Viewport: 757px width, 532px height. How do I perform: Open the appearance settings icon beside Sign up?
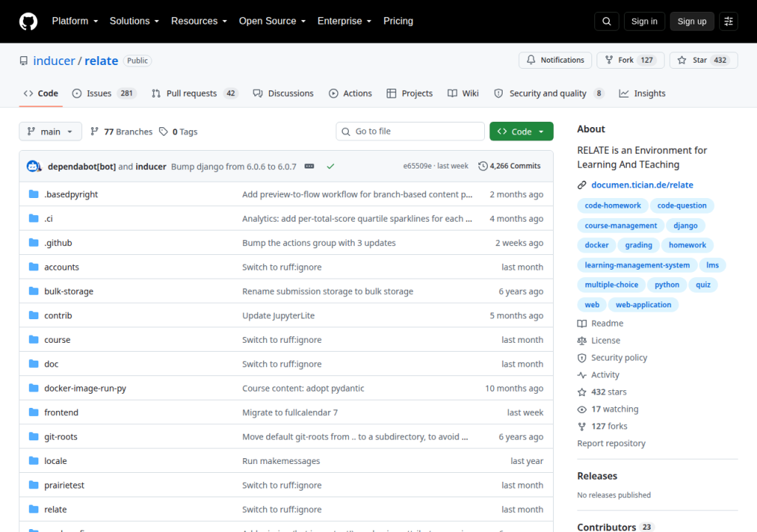(728, 21)
